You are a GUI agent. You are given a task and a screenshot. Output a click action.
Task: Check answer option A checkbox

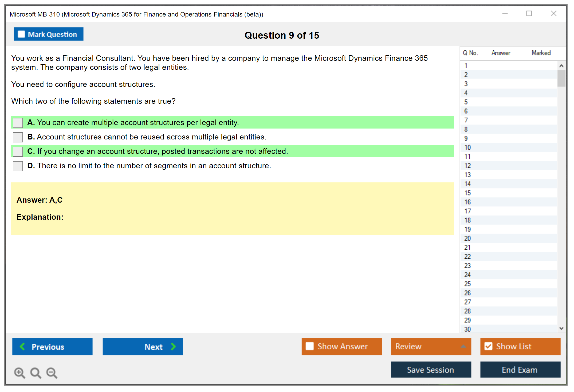click(18, 123)
